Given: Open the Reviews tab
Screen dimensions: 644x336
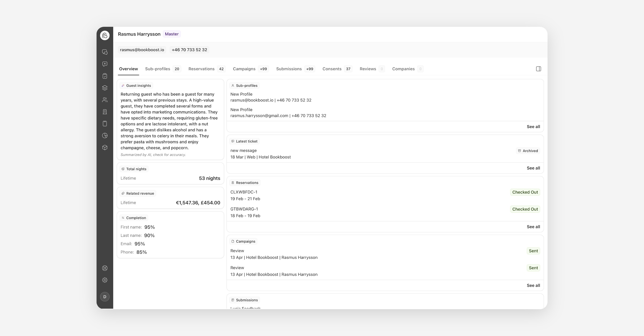Looking at the screenshot, I should click(372, 69).
